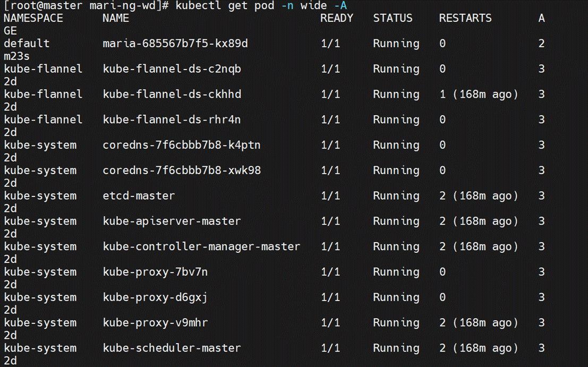588x367 pixels.
Task: Click the READY column header
Action: 336,18
